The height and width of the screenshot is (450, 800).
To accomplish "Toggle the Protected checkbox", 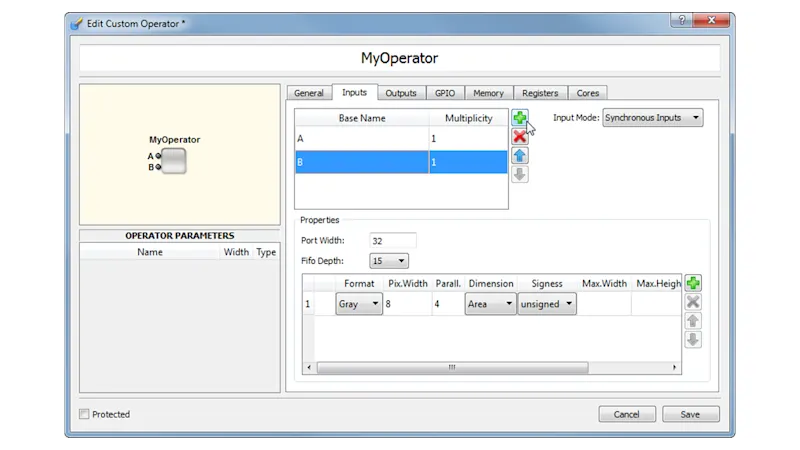I will click(84, 414).
